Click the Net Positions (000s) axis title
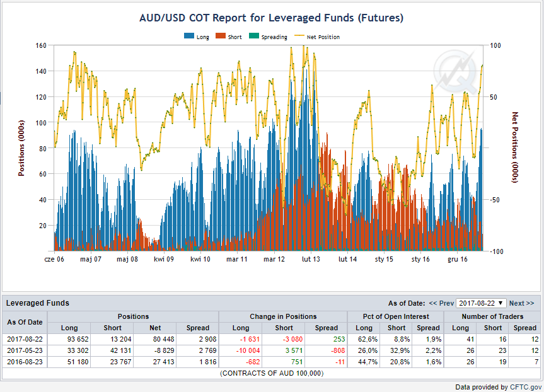 [x=515, y=147]
